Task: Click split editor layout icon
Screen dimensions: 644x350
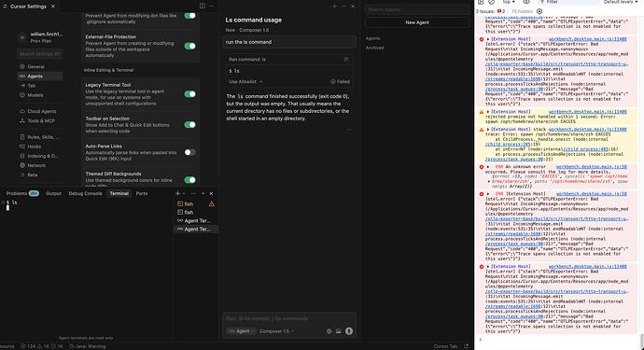Action: pyautogui.click(x=203, y=7)
